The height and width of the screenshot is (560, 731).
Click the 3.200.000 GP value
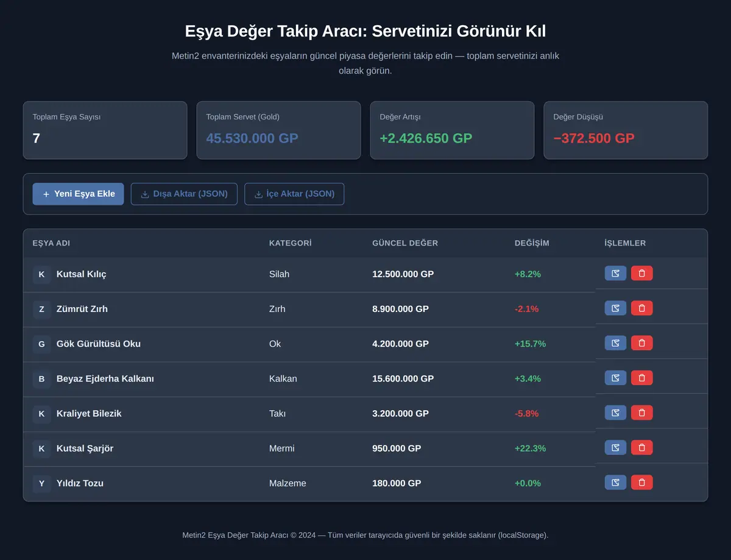[x=400, y=413]
